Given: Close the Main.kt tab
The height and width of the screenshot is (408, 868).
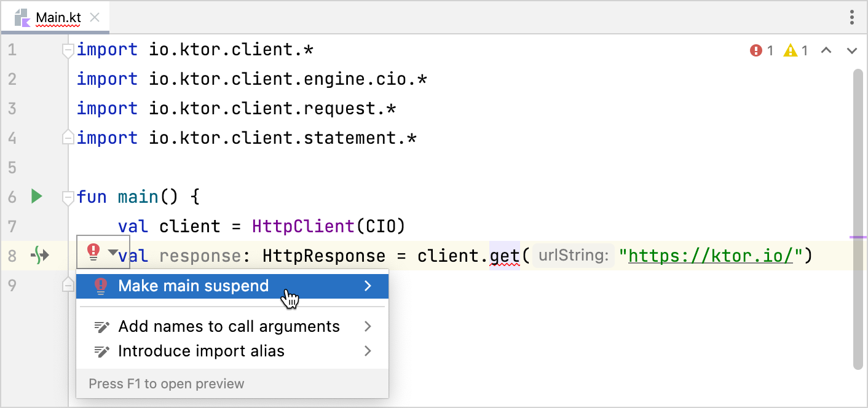Looking at the screenshot, I should tap(95, 17).
